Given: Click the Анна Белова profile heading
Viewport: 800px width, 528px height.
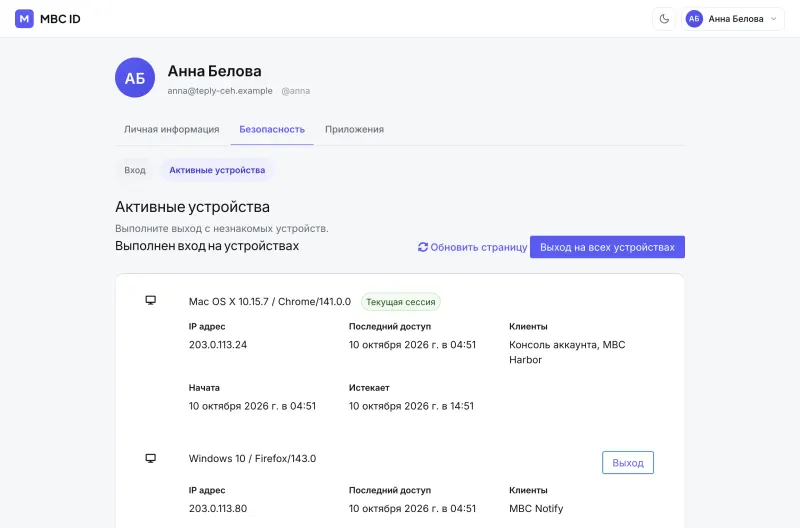Looking at the screenshot, I should point(214,71).
